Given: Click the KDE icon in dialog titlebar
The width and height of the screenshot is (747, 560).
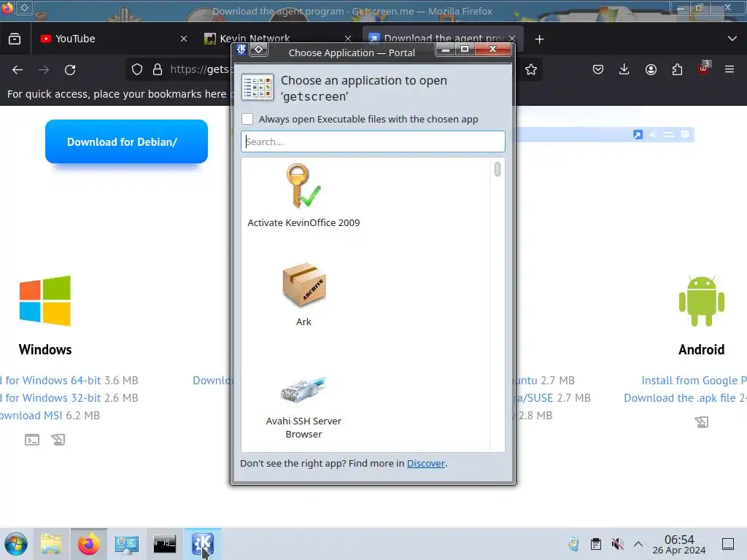Looking at the screenshot, I should [241, 49].
